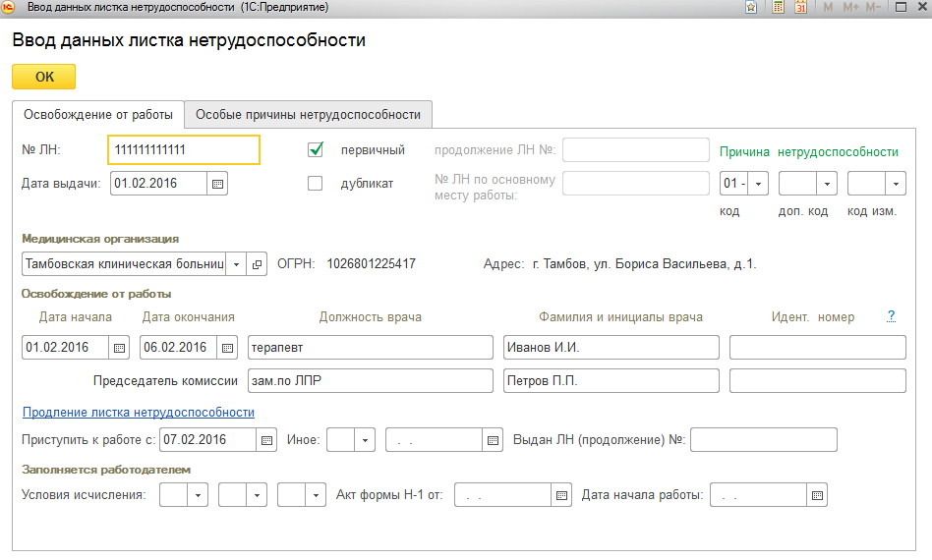The image size is (932, 560).
Task: Open the medical organization record button
Action: (257, 264)
